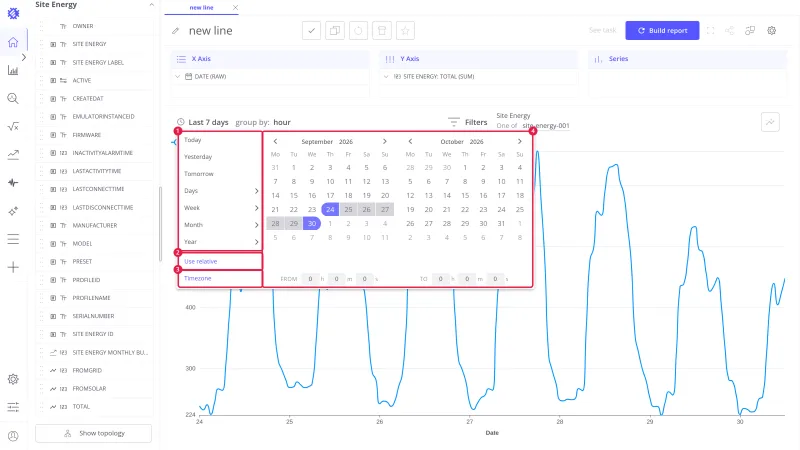Go to next month from October
Viewport: 800px width, 450px height.
[x=519, y=141]
